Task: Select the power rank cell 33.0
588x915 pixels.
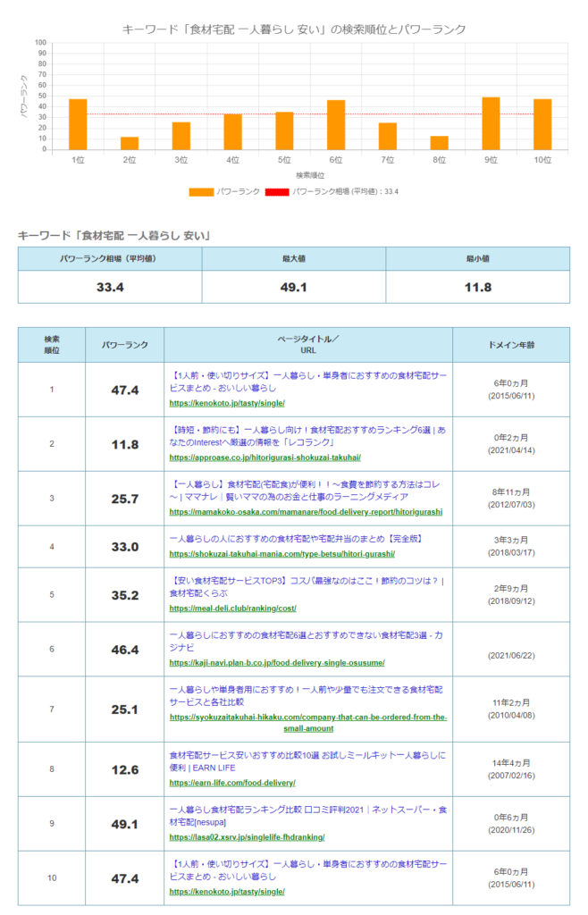Action: 125,547
